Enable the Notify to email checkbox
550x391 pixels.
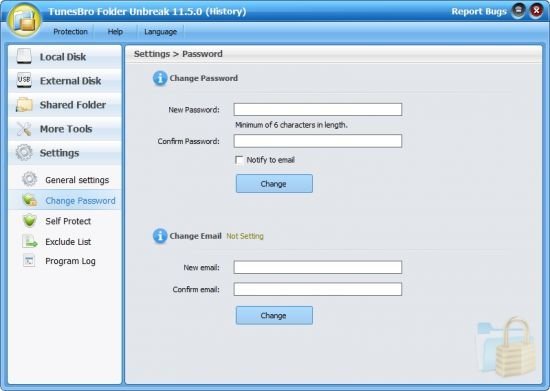point(239,160)
